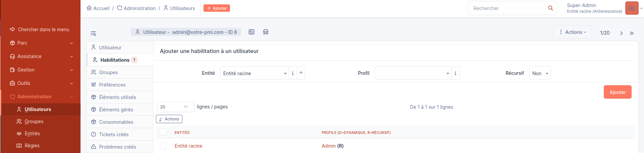The width and height of the screenshot is (644, 153).
Task: Open the Admin profile link
Action: point(329,146)
